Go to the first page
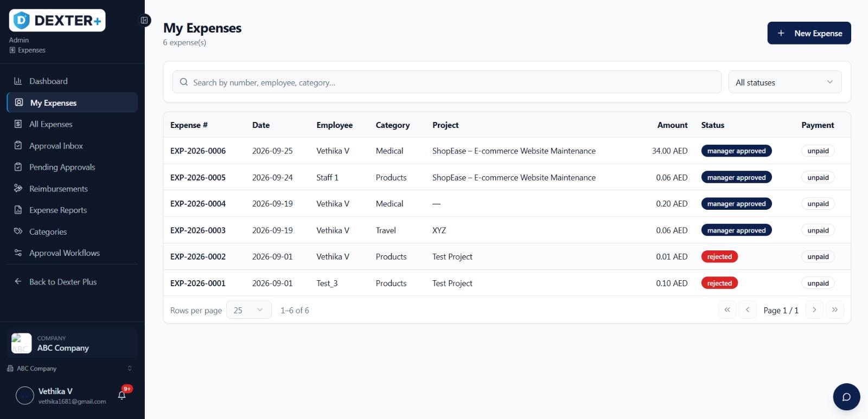 click(727, 310)
